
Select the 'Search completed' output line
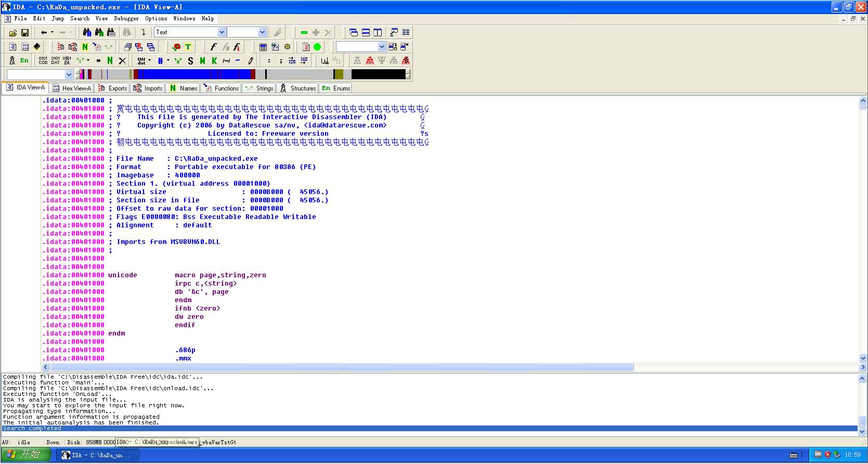[x=430, y=429]
